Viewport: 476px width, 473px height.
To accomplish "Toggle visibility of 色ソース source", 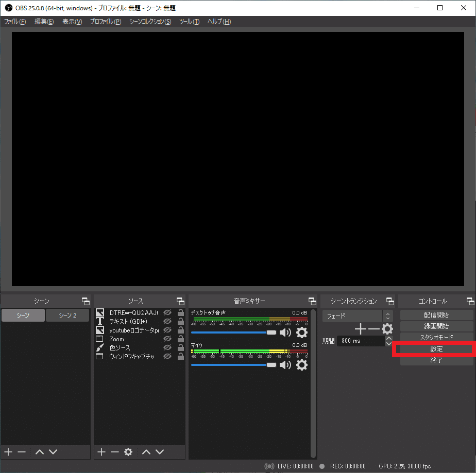I will (167, 347).
